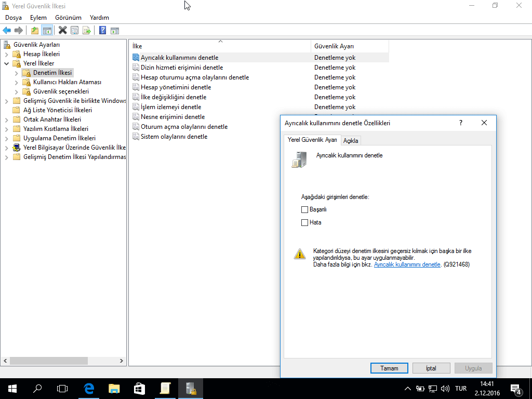Expand the Kullanıcı Hakları Ataması node
Viewport: 532px width, 399px height.
point(17,82)
